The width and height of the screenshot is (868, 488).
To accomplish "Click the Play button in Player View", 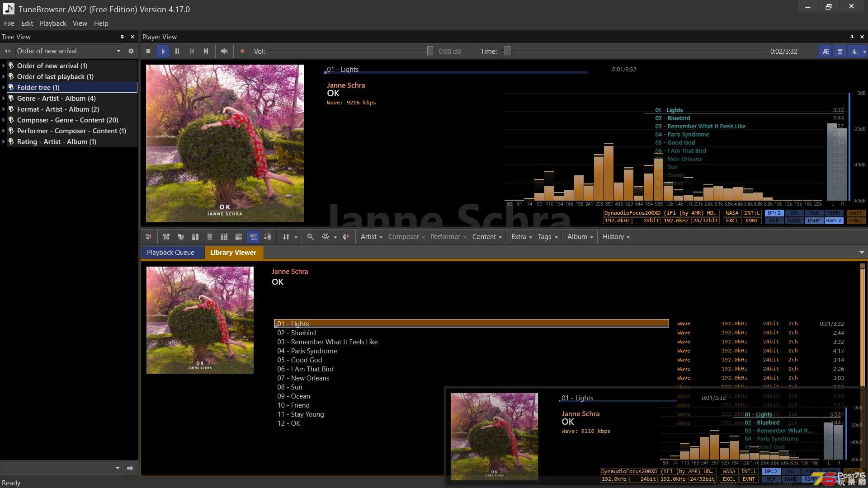I will pos(163,52).
